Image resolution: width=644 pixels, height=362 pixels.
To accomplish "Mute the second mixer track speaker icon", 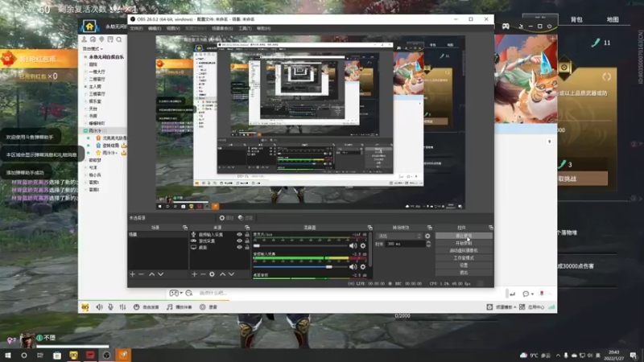I will pos(353,267).
